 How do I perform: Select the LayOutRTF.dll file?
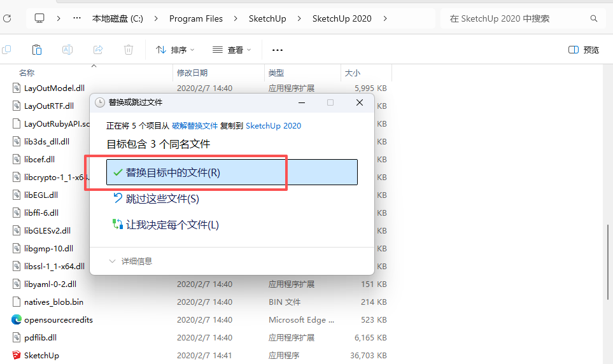tap(49, 106)
